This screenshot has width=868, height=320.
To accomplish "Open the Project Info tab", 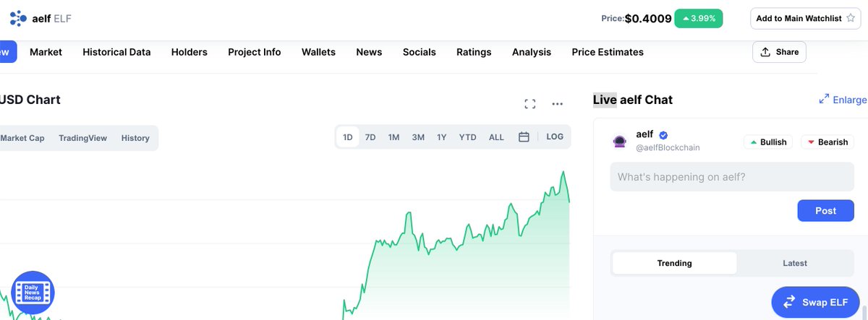I will (x=255, y=52).
